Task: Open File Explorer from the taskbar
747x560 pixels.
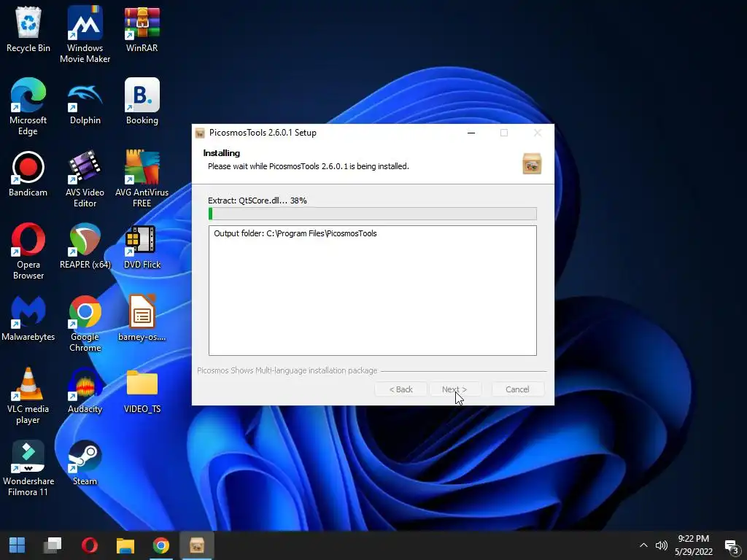Action: pyautogui.click(x=125, y=545)
